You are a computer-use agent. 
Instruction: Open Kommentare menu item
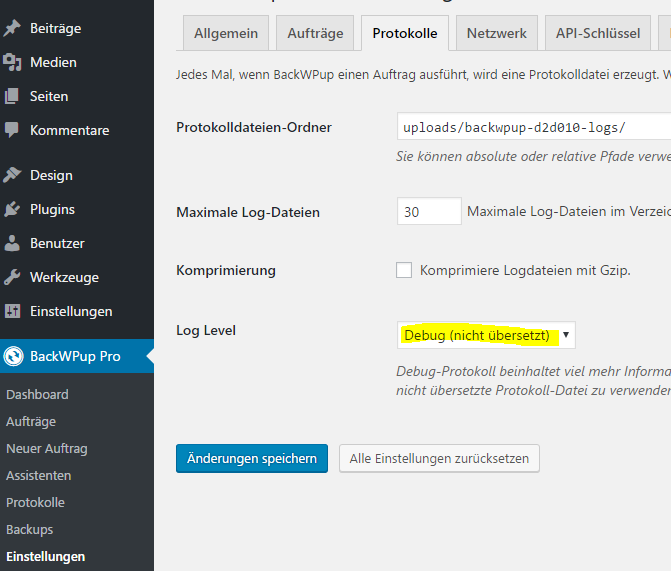click(77, 130)
